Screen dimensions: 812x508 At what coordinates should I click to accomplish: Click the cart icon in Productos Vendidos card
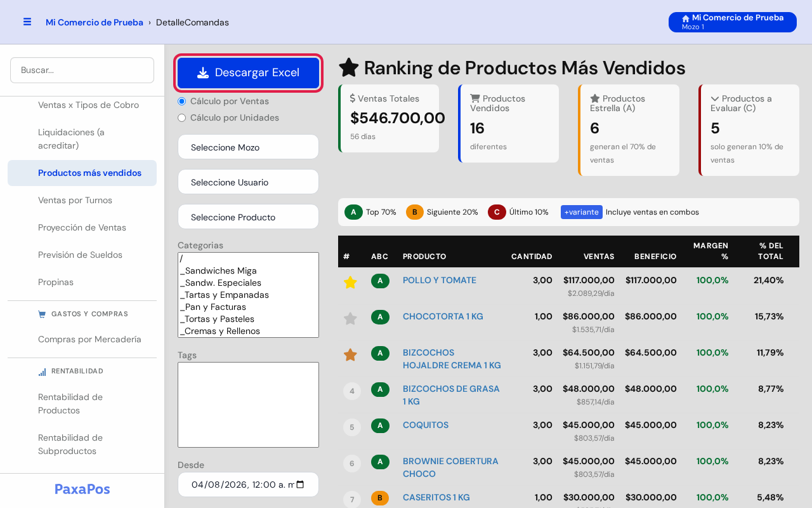coord(475,98)
